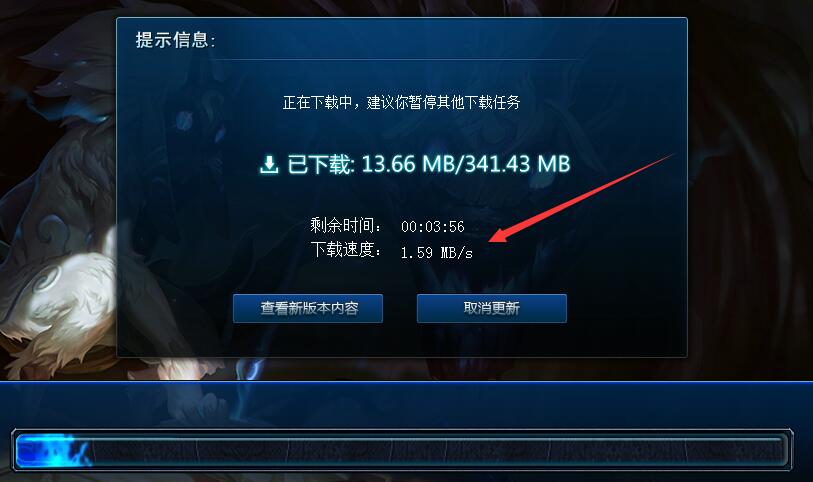The height and width of the screenshot is (482, 813).
Task: Click the 下载速度 label
Action: (x=345, y=250)
